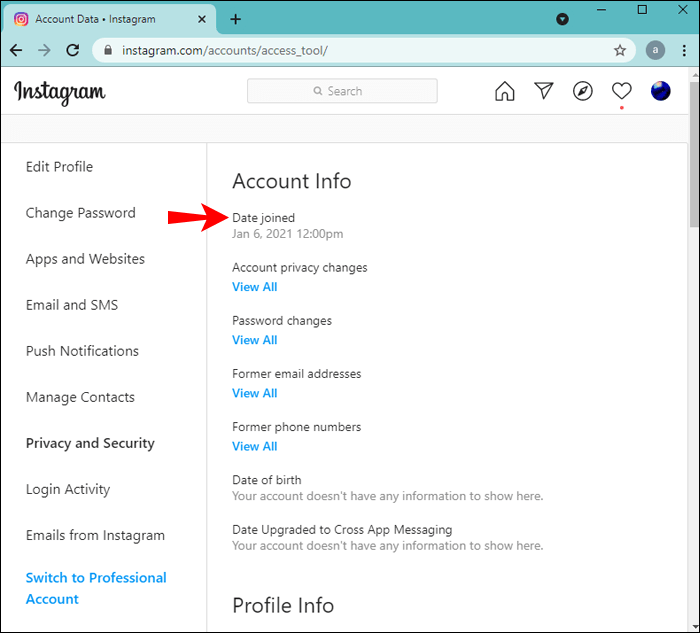The width and height of the screenshot is (700, 633).
Task: Open Chrome profile 'a' avatar
Action: [655, 50]
